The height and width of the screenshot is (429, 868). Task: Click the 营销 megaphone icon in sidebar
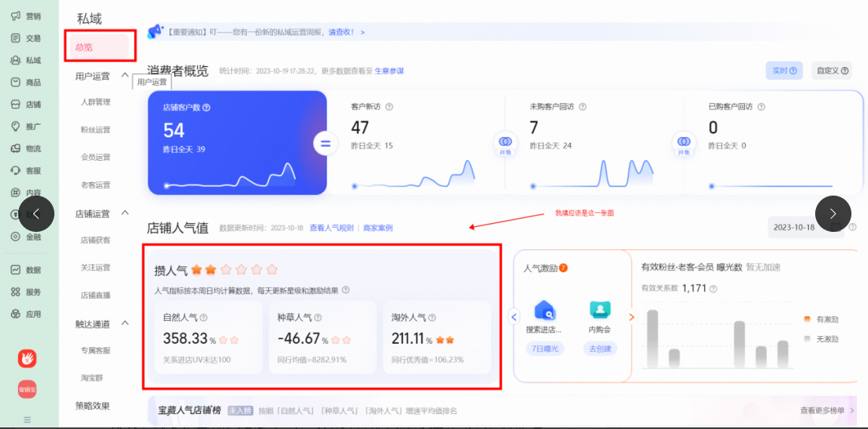coord(15,16)
